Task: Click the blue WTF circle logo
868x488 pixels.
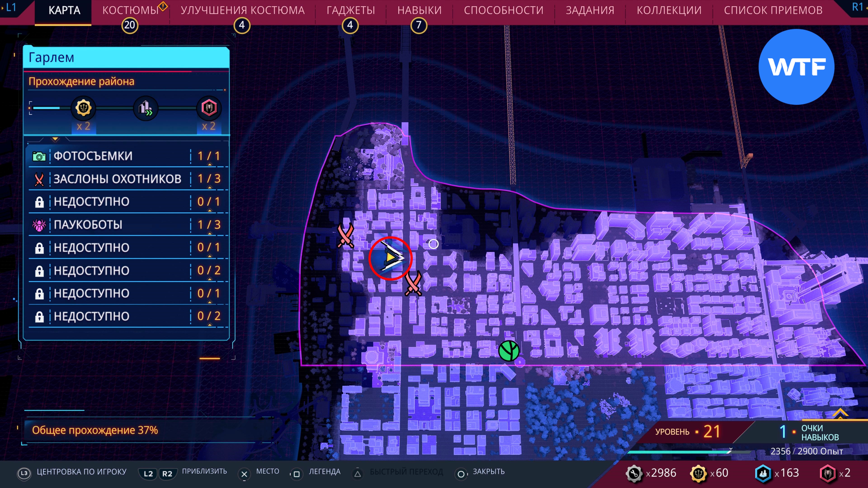Action: tap(796, 67)
